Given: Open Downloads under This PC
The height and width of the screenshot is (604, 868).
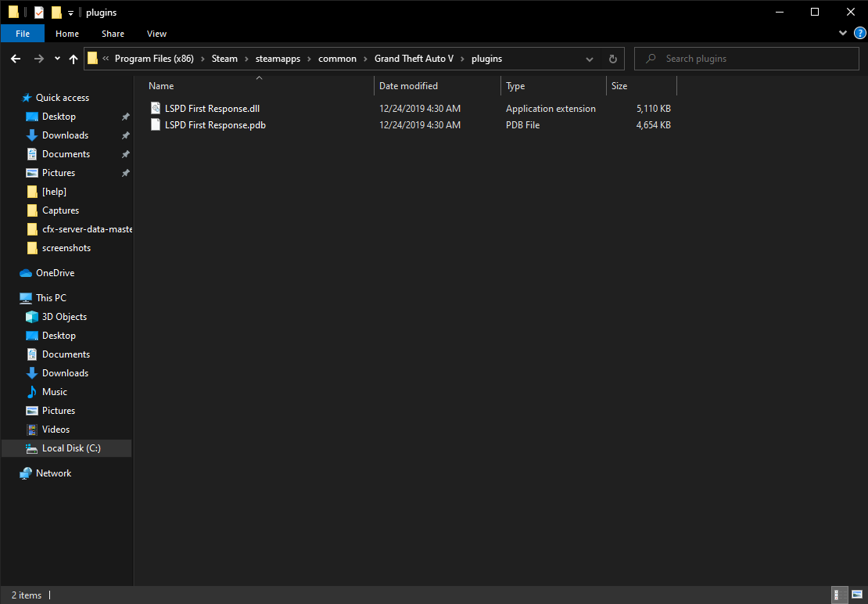Looking at the screenshot, I should pyautogui.click(x=66, y=373).
